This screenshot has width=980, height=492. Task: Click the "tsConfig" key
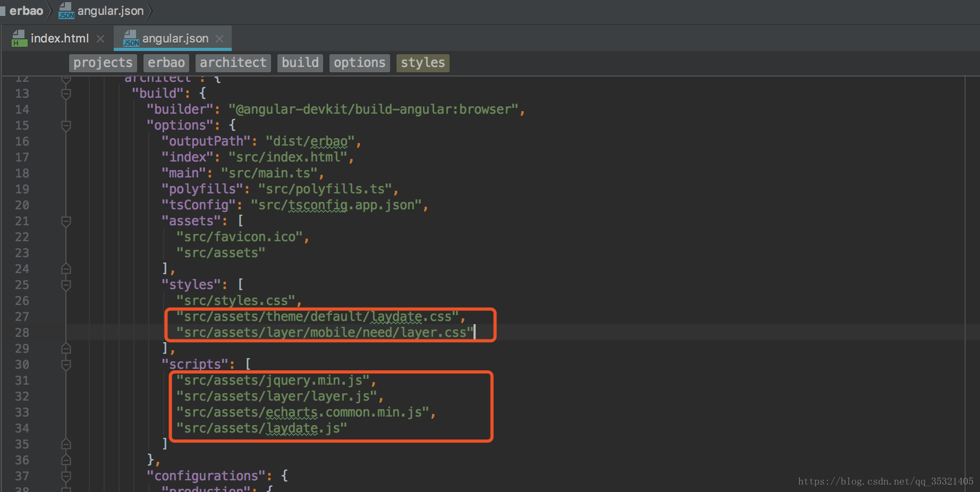(199, 205)
